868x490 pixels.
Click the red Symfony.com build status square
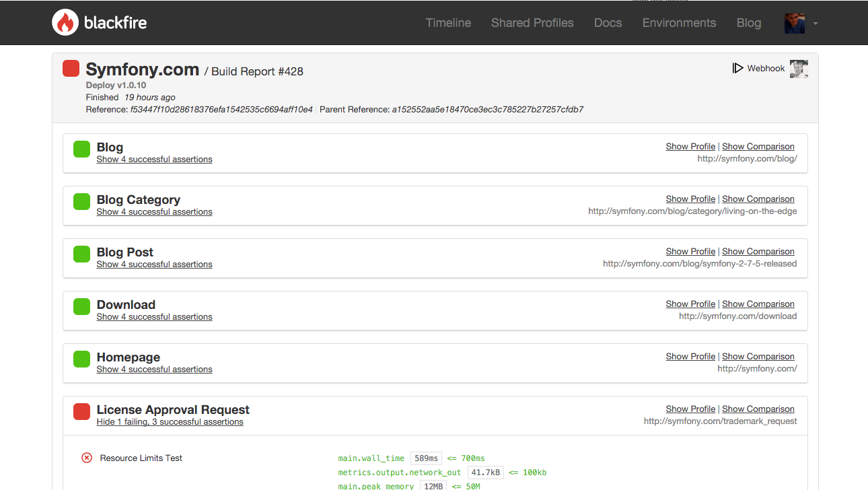point(71,69)
